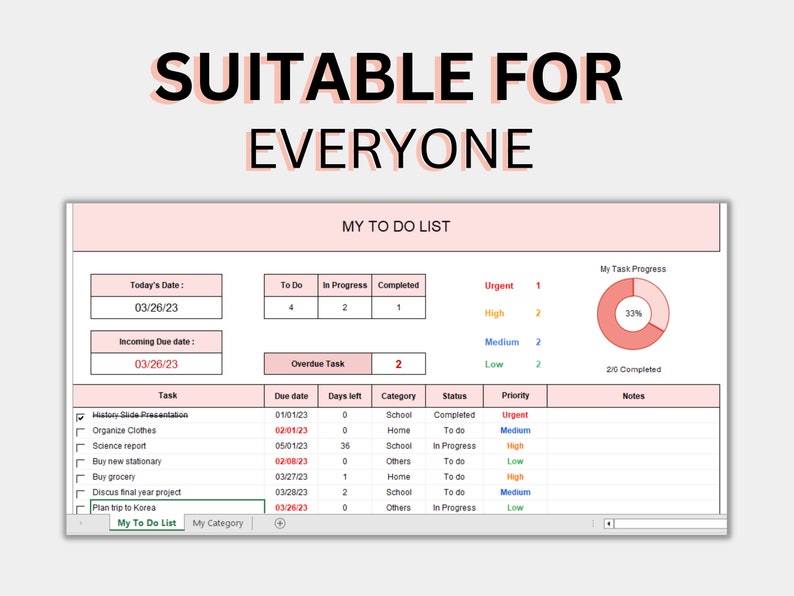Click Organize Clothes Medium priority cell
The height and width of the screenshot is (596, 794).
[x=515, y=430]
